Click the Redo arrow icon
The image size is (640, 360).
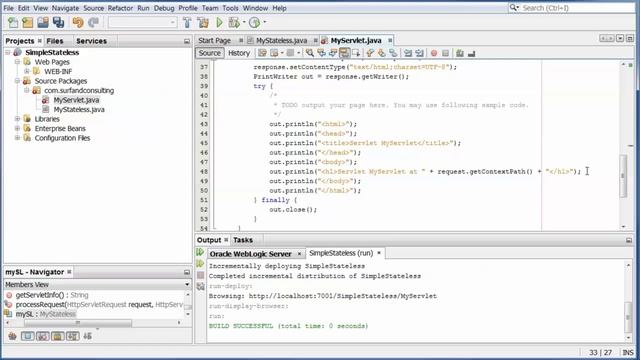pos(93,22)
